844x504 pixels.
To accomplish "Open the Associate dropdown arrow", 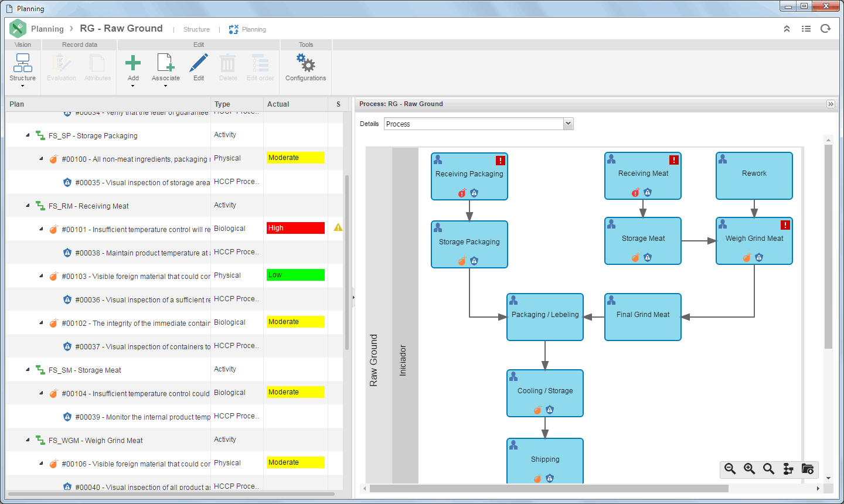I will [165, 86].
